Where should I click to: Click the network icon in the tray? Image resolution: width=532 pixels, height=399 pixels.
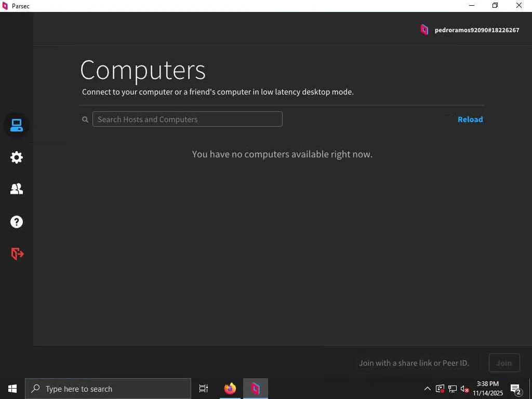[453, 389]
